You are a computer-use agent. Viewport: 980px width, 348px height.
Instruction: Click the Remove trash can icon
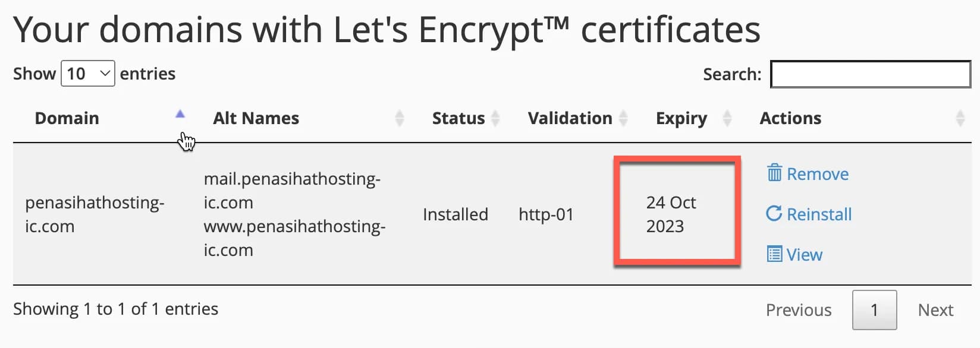(774, 173)
